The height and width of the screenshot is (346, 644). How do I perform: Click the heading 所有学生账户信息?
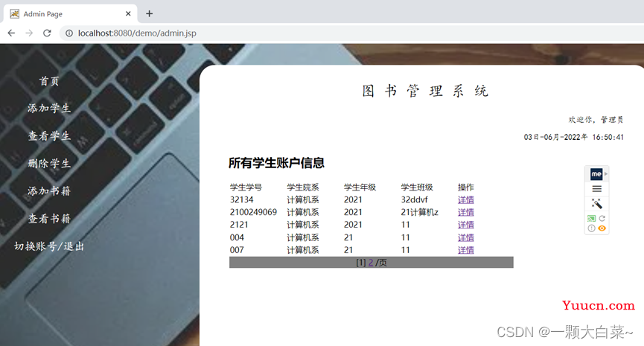tap(276, 163)
